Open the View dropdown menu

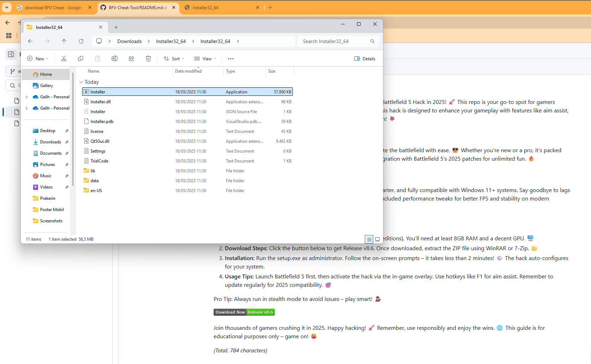[205, 59]
